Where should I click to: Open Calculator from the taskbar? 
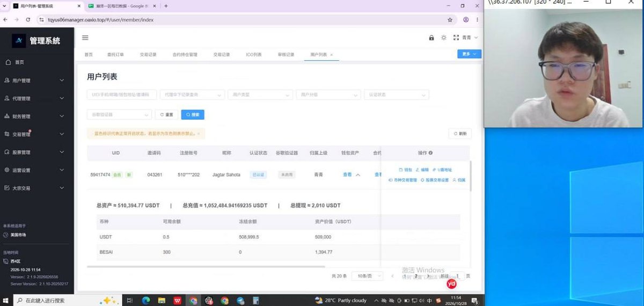coord(256,301)
